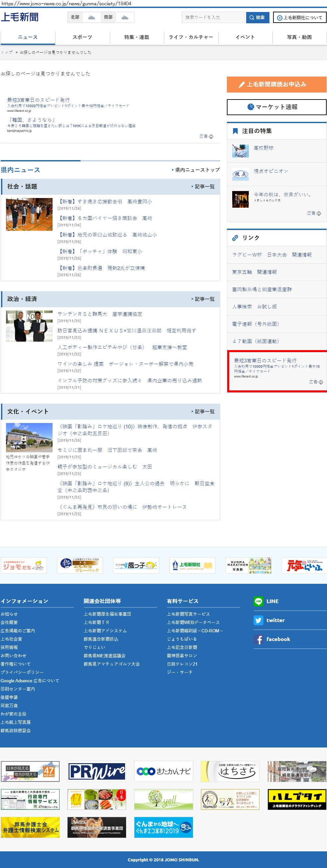Open 記事一覧 for 社会・話題 section
Viewport: 327px width, 868px height.
(x=204, y=186)
